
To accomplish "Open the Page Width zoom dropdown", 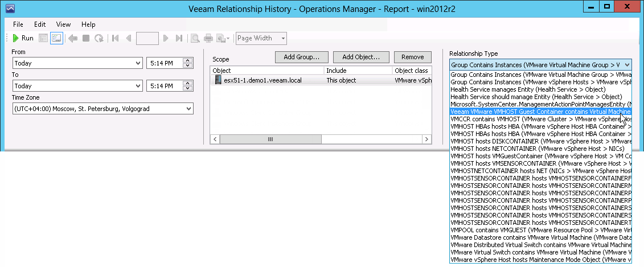I will pyautogui.click(x=261, y=38).
